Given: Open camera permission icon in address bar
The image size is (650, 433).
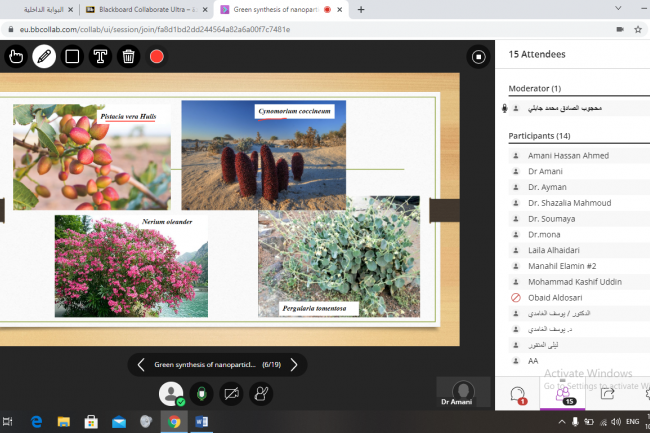Looking at the screenshot, I should tap(620, 29).
